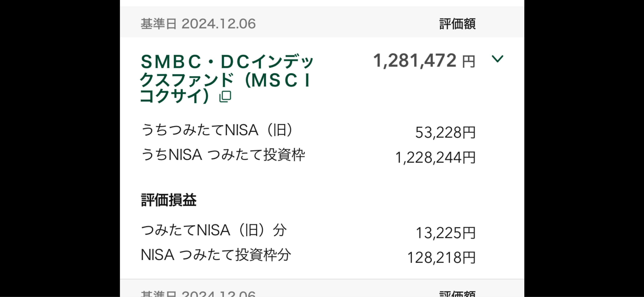Select the うちつみたてNISA（旧） row label
Viewport: 644px width, 297px height.
pos(217,130)
